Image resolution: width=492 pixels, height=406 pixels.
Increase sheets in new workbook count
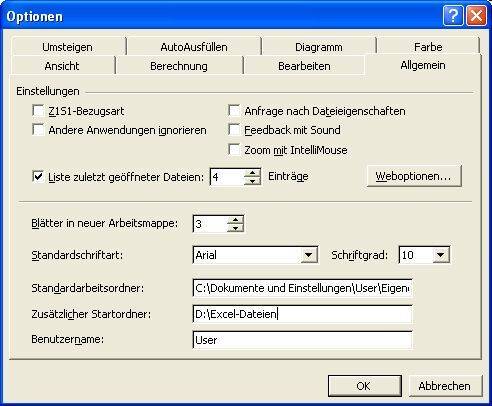tap(235, 220)
